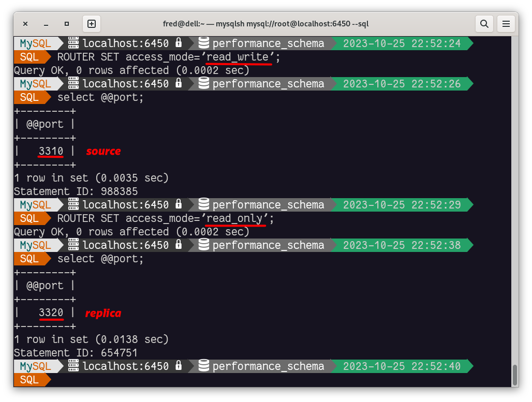Click port value 3320
This screenshot has width=532, height=402.
click(x=51, y=312)
